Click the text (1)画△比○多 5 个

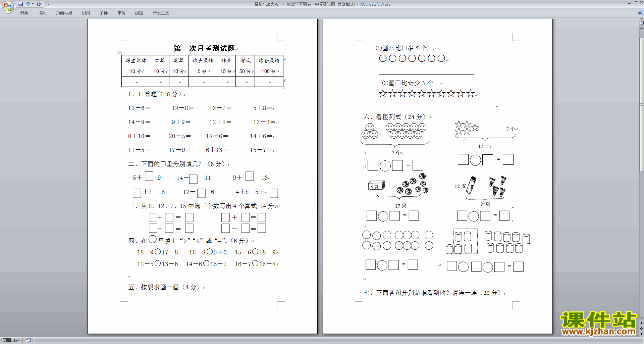click(x=404, y=48)
